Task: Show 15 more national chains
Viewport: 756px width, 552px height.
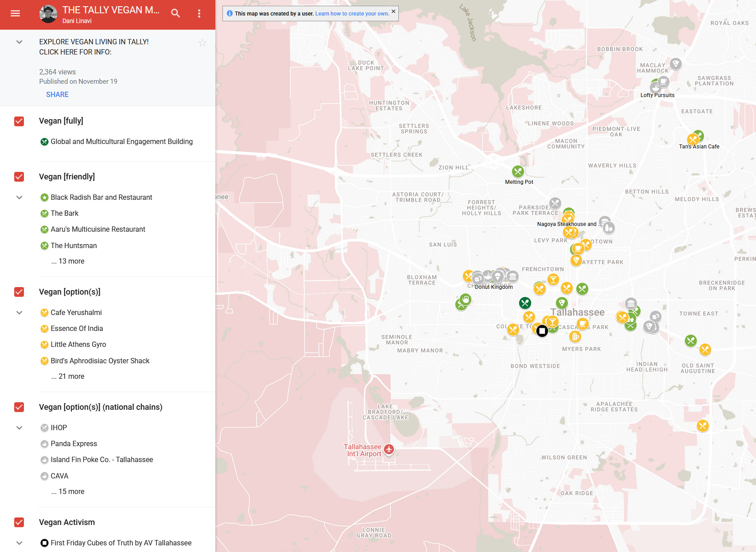Action: pyautogui.click(x=68, y=492)
